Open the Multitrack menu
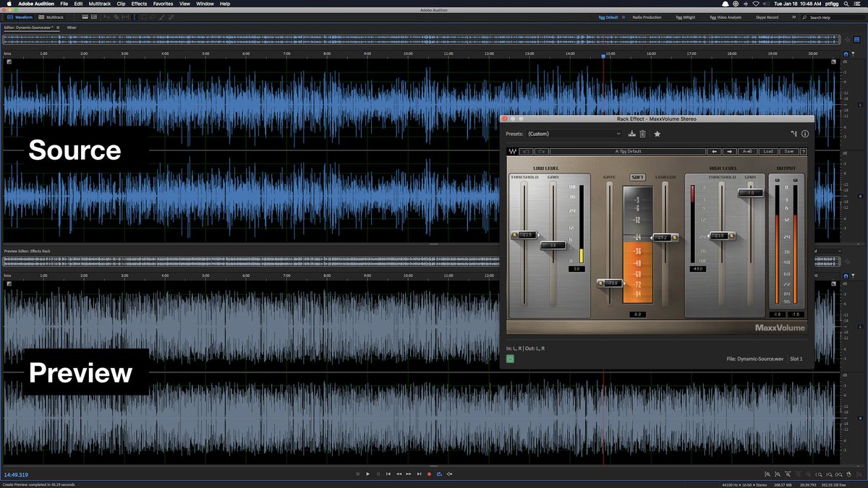The image size is (868, 488). pos(100,4)
